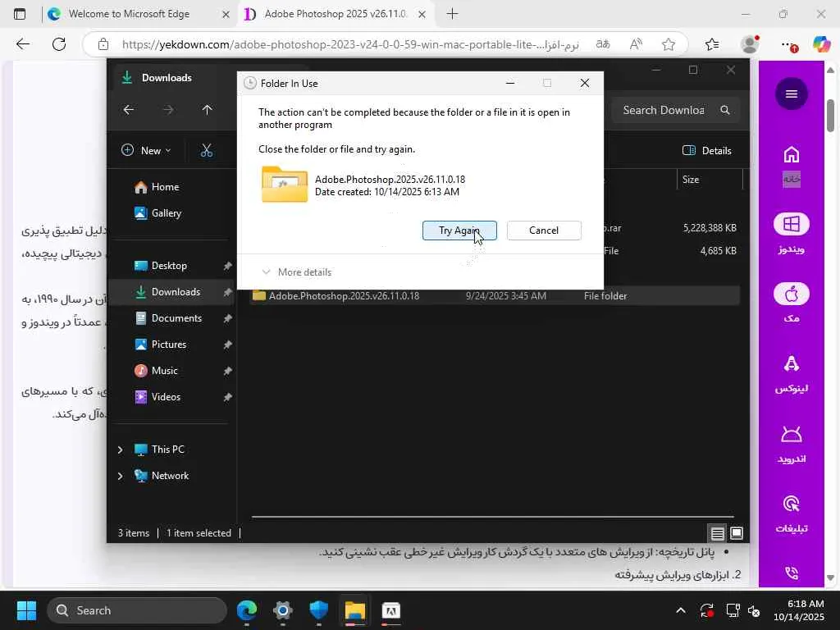Image resolution: width=840 pixels, height=630 pixels.
Task: Click the 5,228,388 KB file size cell
Action: (x=710, y=228)
